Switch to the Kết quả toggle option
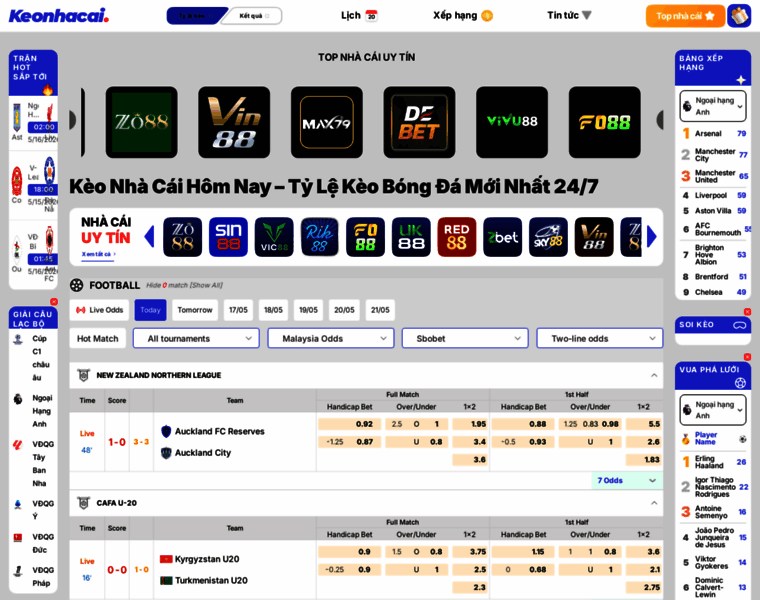 254,16
